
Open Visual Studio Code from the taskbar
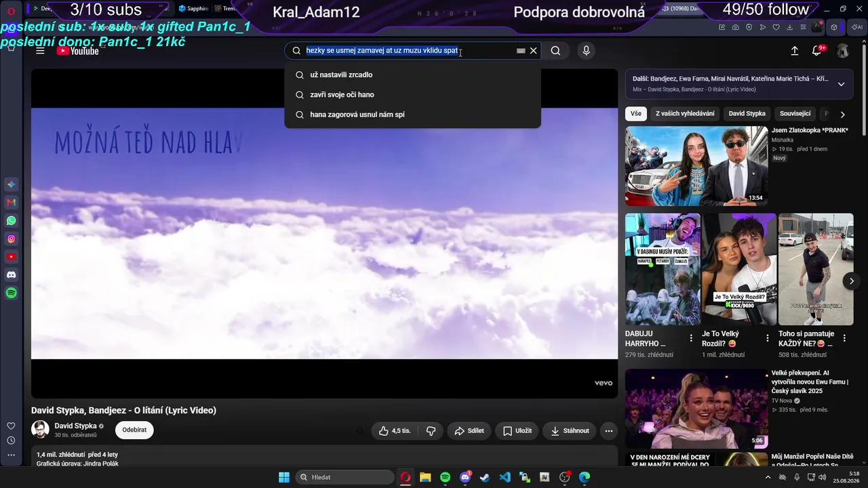tap(505, 477)
